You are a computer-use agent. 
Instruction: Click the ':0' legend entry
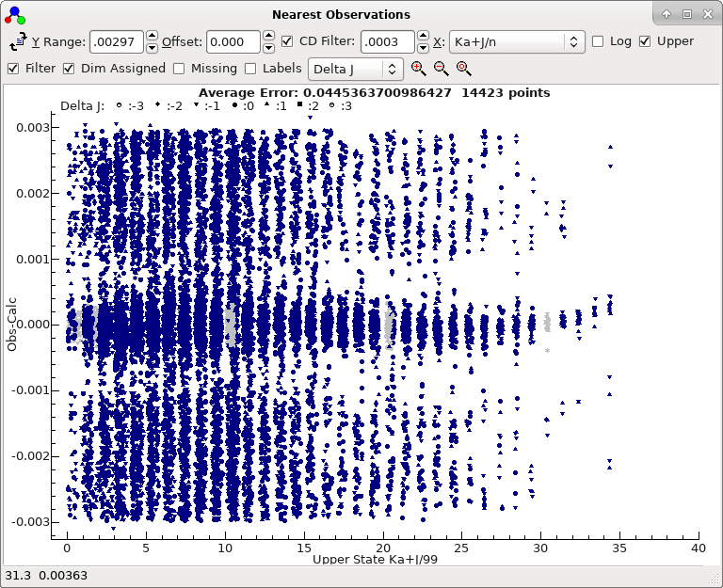(243, 106)
